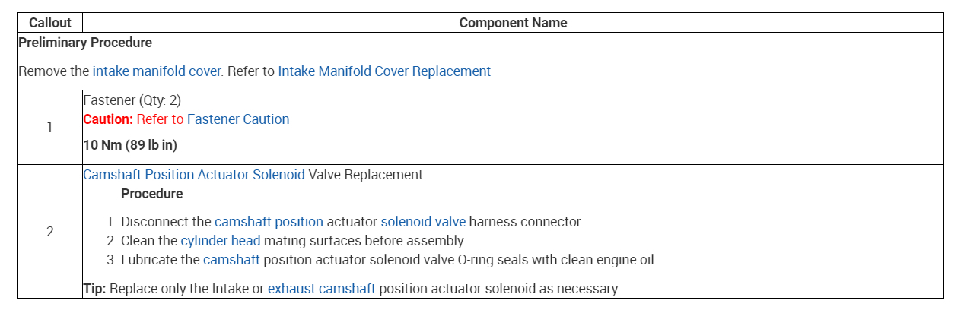The width and height of the screenshot is (980, 326).
Task: Select the callout number 2 cell
Action: tap(50, 232)
